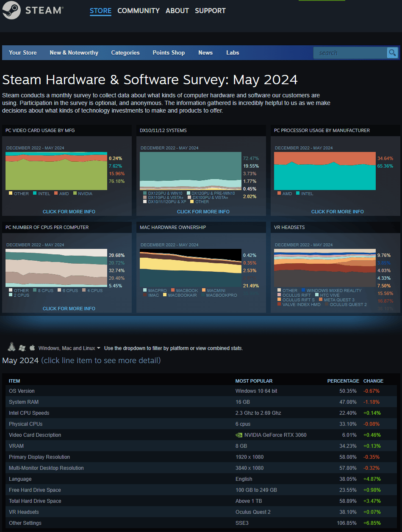Open the New & Noteworthy tab
Screen dimensions: 402x532
[74, 52]
